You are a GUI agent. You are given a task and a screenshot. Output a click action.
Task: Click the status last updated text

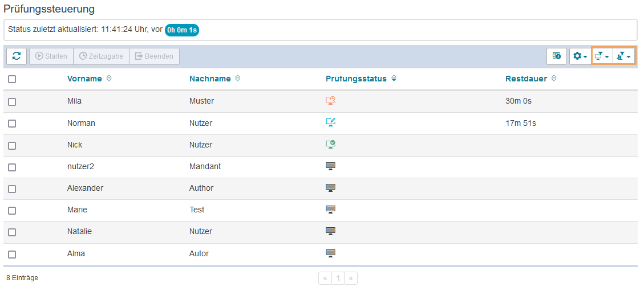click(x=86, y=30)
